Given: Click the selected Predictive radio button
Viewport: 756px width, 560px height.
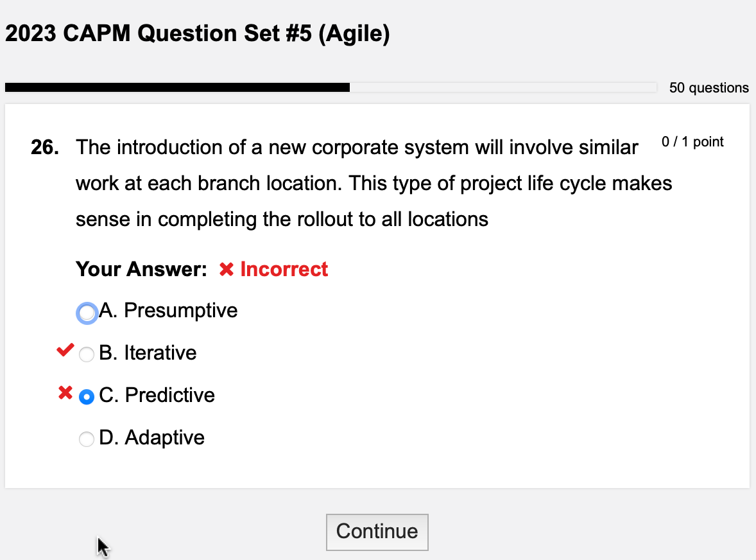Looking at the screenshot, I should [86, 397].
